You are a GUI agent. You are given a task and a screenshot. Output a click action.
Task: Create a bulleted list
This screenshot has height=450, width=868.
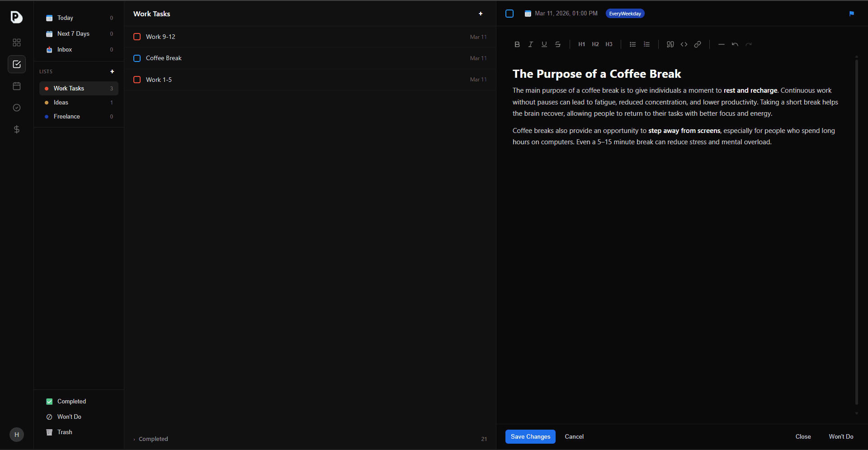tap(632, 44)
